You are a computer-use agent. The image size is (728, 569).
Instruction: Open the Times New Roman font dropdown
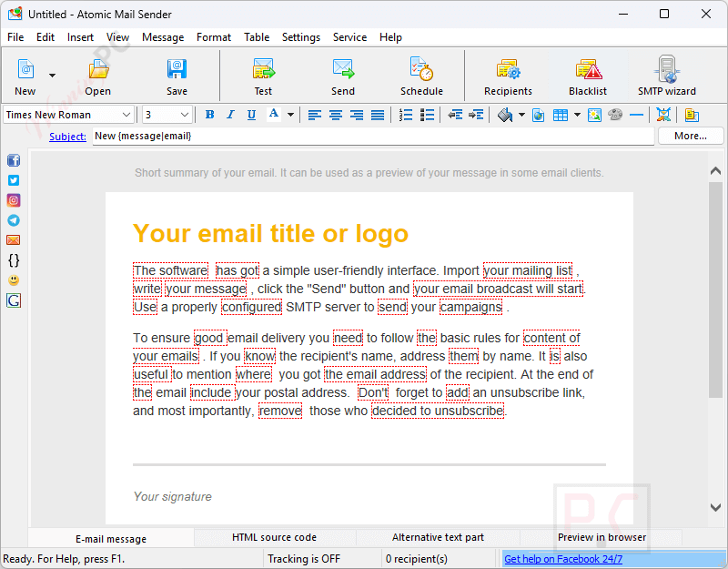tap(126, 115)
